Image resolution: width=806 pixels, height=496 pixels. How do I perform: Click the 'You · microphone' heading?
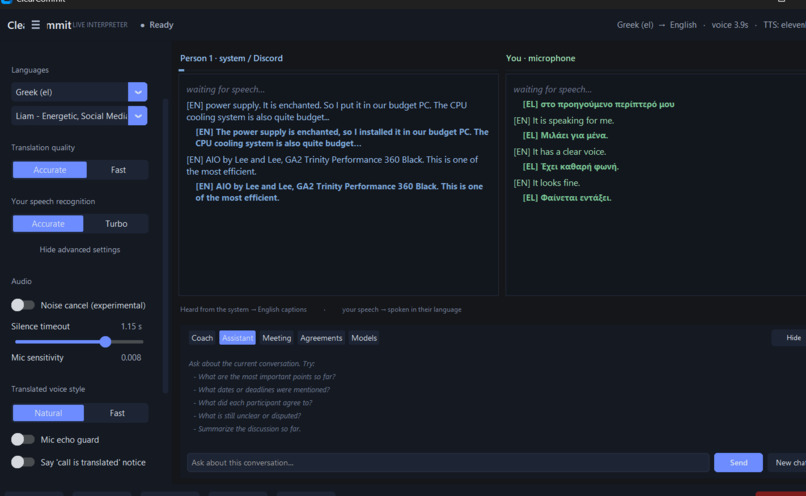pos(540,58)
